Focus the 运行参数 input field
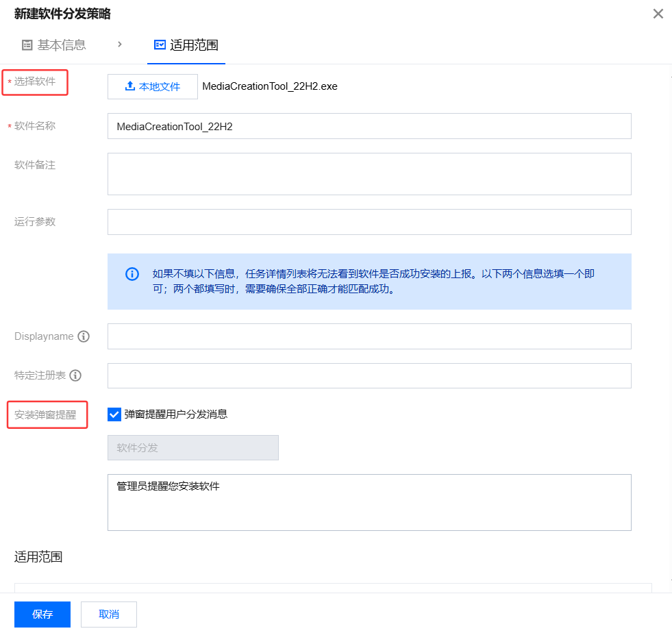 369,222
